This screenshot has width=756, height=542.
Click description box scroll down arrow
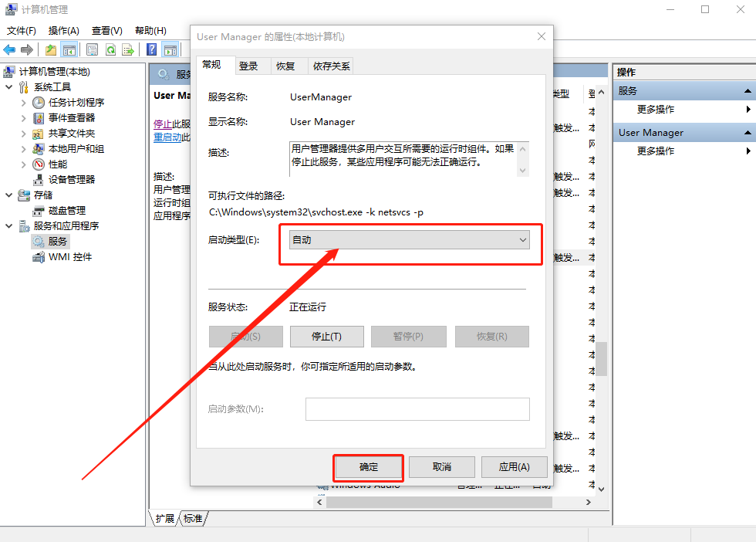(x=523, y=171)
